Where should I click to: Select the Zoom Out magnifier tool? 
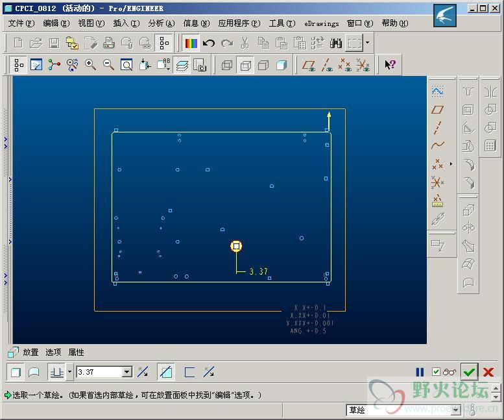pyautogui.click(x=108, y=65)
